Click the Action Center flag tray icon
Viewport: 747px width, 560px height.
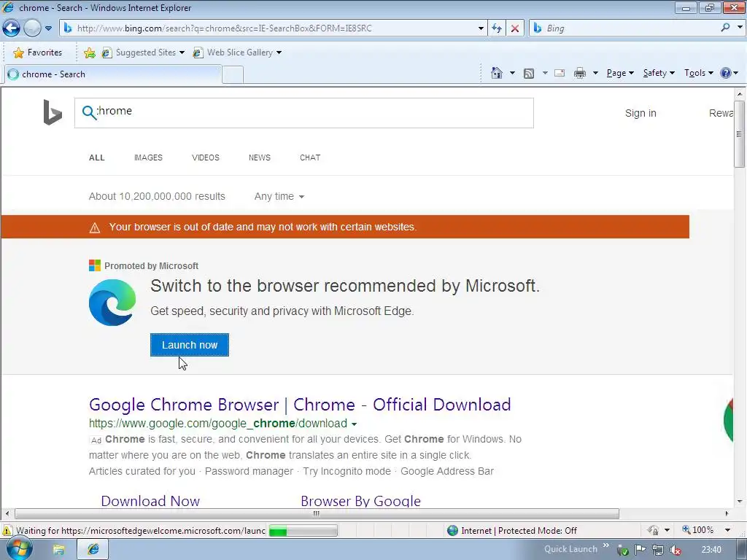[640, 550]
